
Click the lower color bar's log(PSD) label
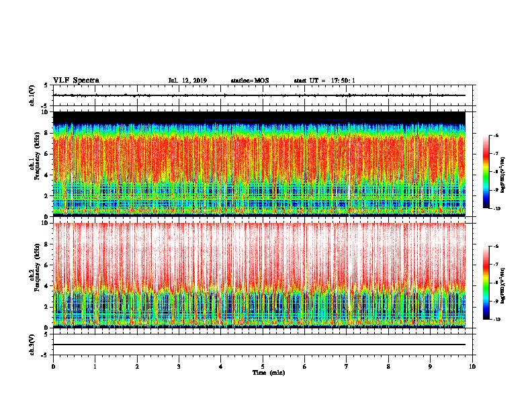click(x=503, y=285)
